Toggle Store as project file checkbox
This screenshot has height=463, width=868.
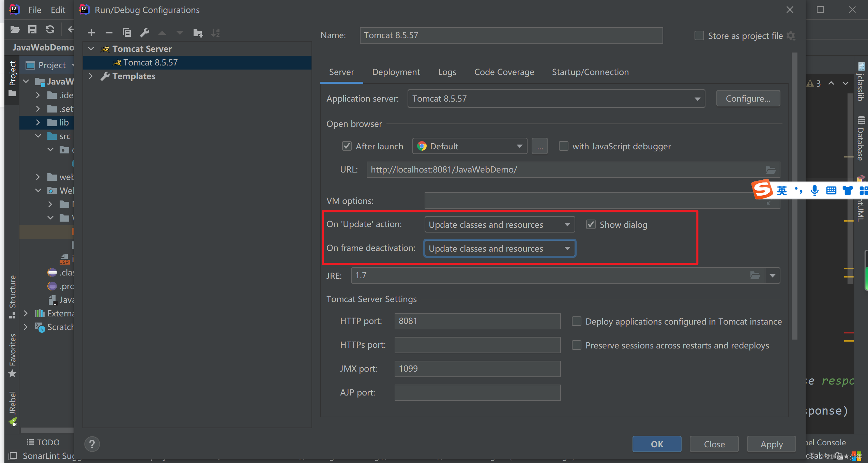pyautogui.click(x=699, y=36)
